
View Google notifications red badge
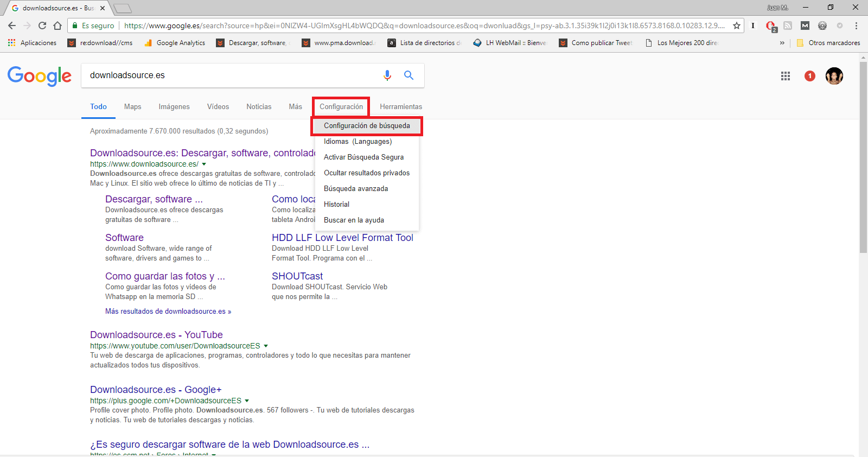pyautogui.click(x=810, y=76)
